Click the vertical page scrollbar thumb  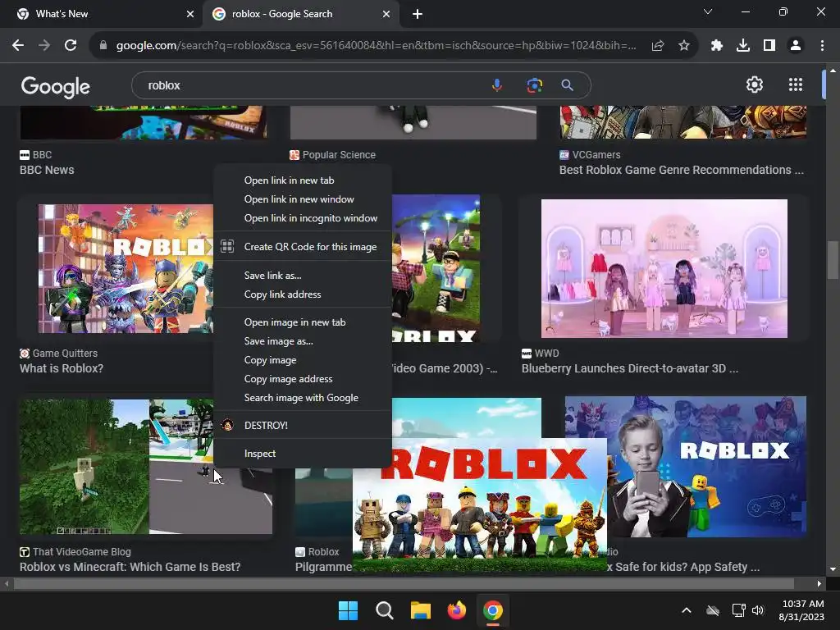pos(833,260)
